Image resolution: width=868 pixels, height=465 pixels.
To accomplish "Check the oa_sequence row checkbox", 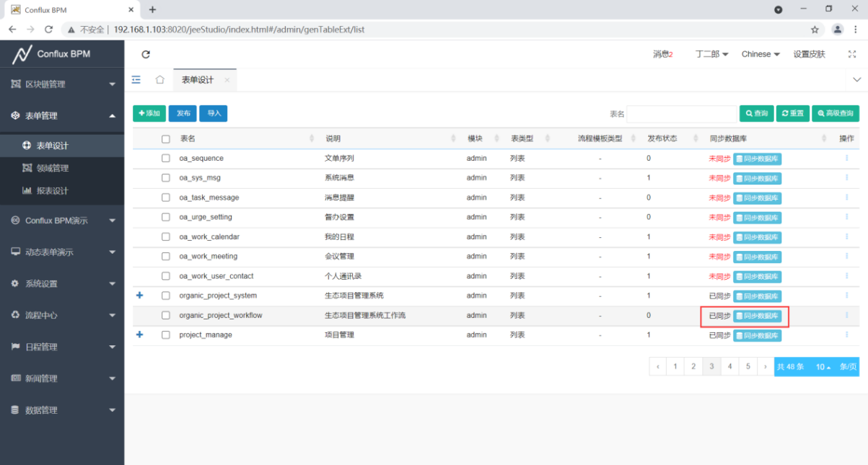I will 166,158.
